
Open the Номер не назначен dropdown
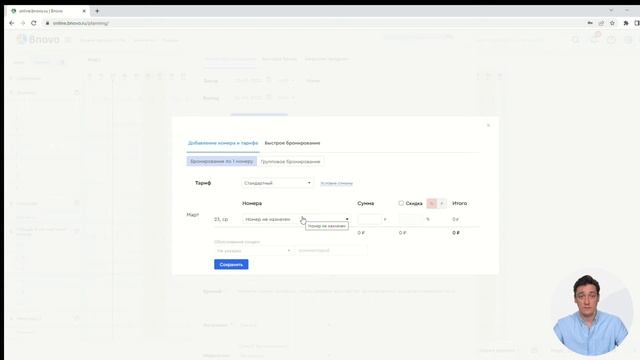pos(296,219)
